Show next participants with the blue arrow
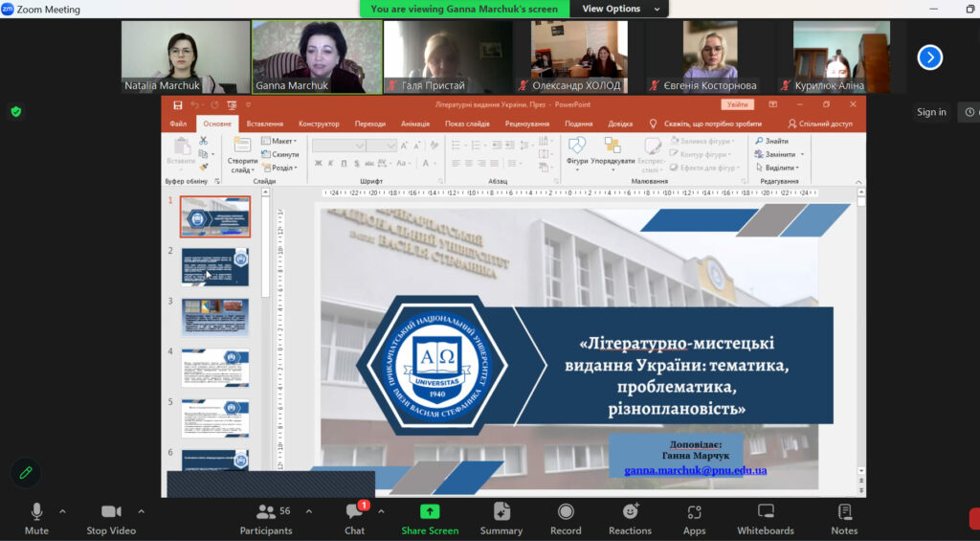The width and height of the screenshot is (980, 541). 929,57
